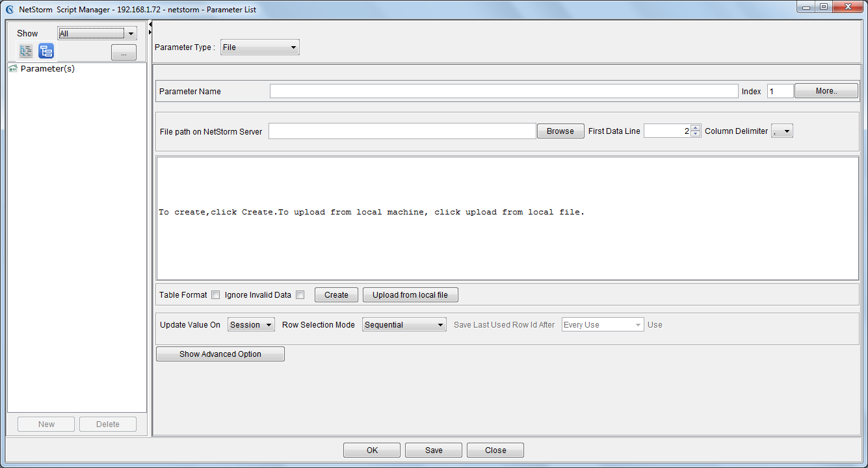Click into the Parameter Name text field

pyautogui.click(x=504, y=92)
